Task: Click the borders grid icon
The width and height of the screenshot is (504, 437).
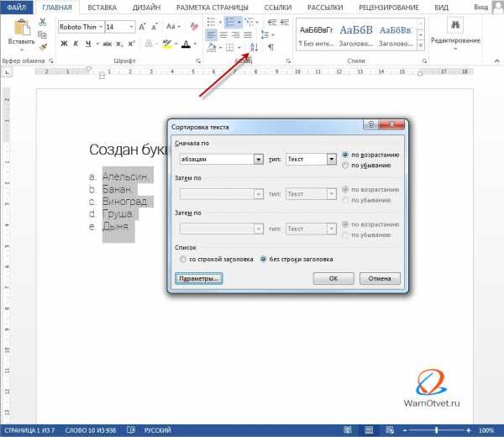Action: coord(230,48)
